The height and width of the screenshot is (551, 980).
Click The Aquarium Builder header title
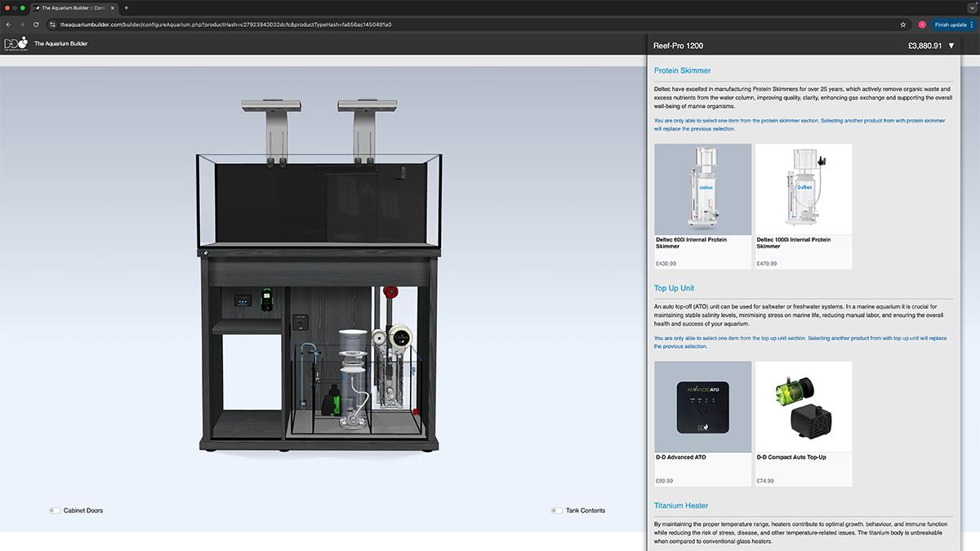[x=60, y=43]
